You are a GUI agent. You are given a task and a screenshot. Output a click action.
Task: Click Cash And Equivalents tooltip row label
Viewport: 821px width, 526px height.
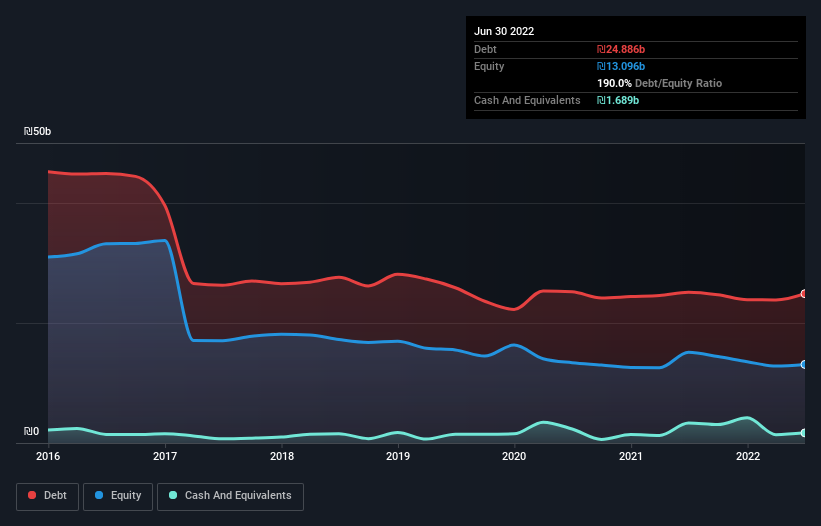point(527,100)
